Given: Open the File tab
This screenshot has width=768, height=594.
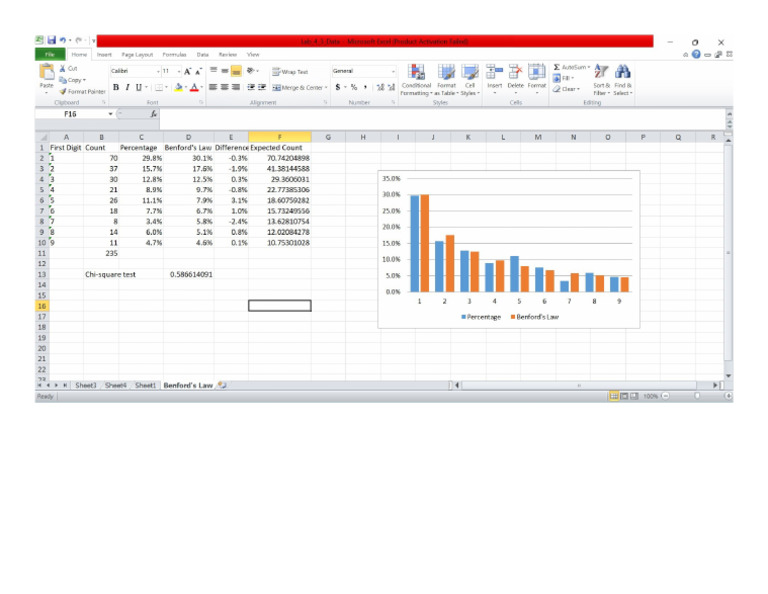Looking at the screenshot, I should 50,54.
